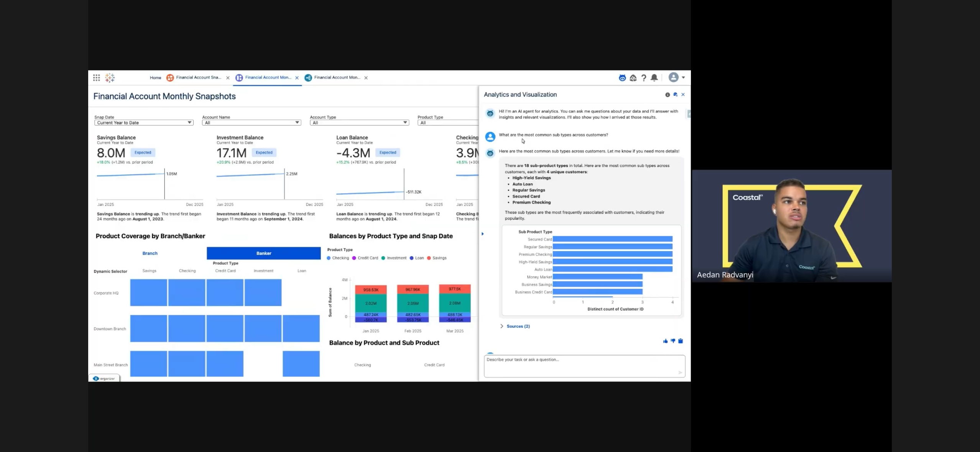The width and height of the screenshot is (980, 452).
Task: Give thumbs up to the agent response
Action: [x=665, y=341]
